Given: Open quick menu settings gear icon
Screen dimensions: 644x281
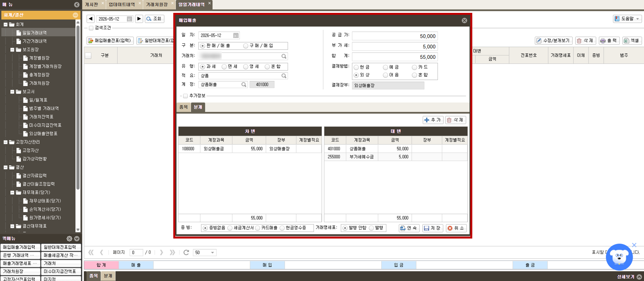Looking at the screenshot, I should point(69,239).
